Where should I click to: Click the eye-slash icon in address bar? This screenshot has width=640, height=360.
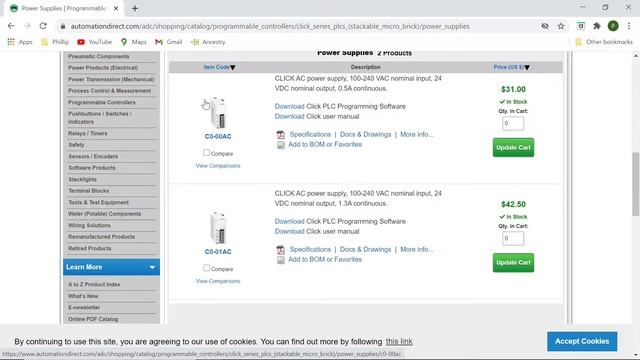[x=544, y=26]
